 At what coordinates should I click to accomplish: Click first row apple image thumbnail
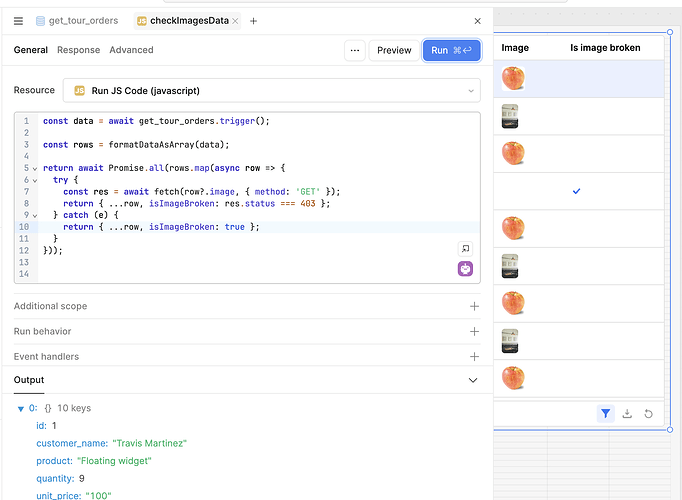(513, 78)
